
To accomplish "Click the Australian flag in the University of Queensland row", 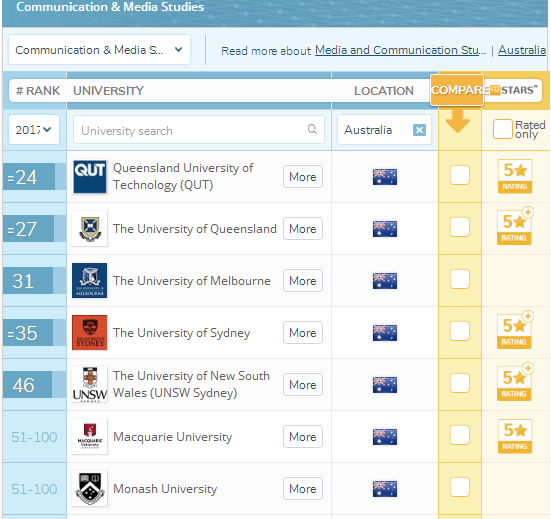I will 385,229.
